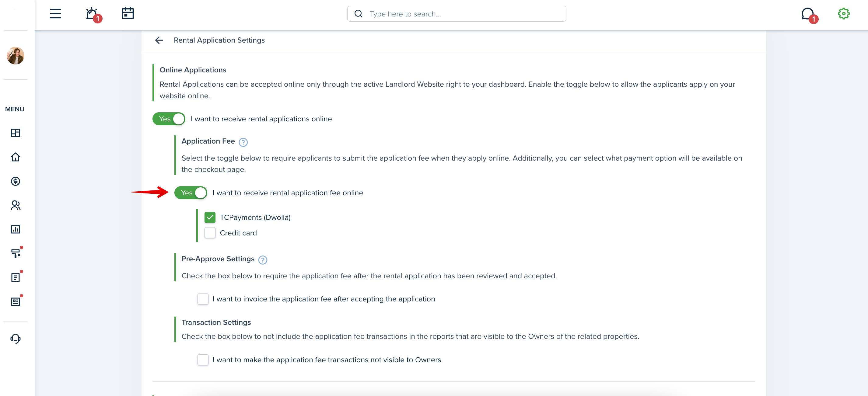Check fee transactions not visible to Owners
The height and width of the screenshot is (396, 868).
coord(203,360)
